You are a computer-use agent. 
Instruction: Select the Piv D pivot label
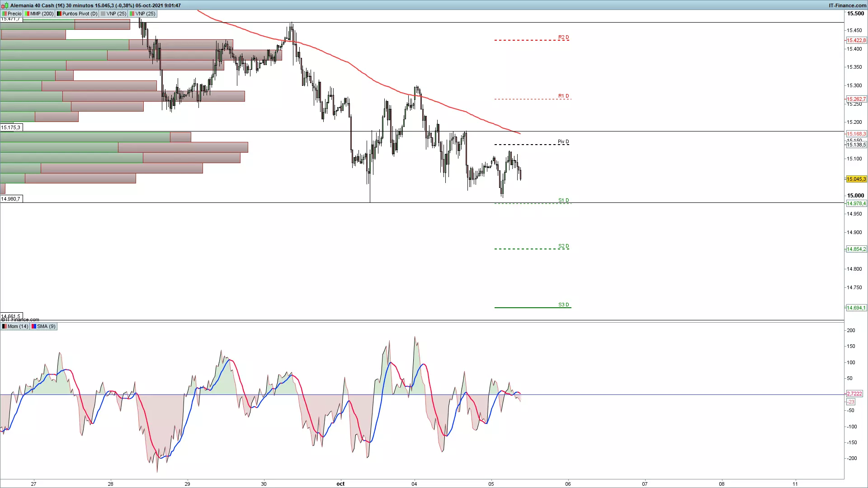(563, 141)
